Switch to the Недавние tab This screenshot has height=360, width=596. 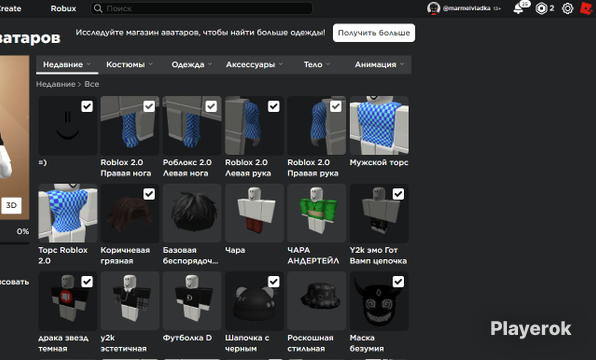pyautogui.click(x=67, y=65)
